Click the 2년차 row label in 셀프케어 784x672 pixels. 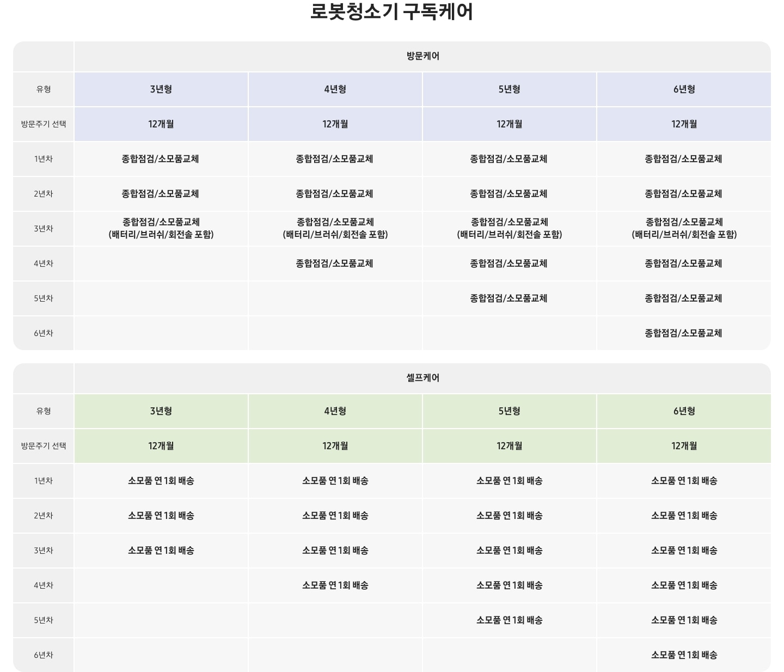pyautogui.click(x=44, y=516)
